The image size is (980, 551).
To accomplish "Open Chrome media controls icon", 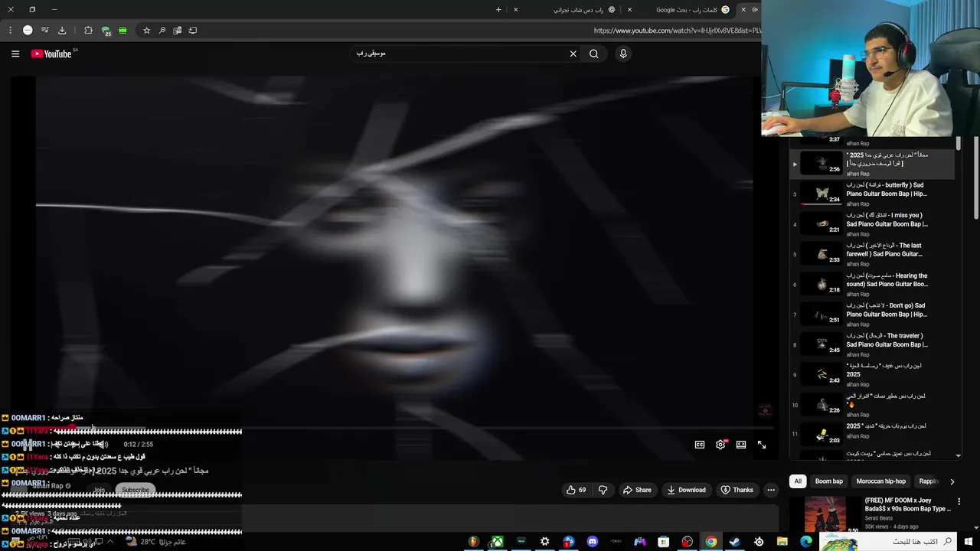I will tap(45, 31).
